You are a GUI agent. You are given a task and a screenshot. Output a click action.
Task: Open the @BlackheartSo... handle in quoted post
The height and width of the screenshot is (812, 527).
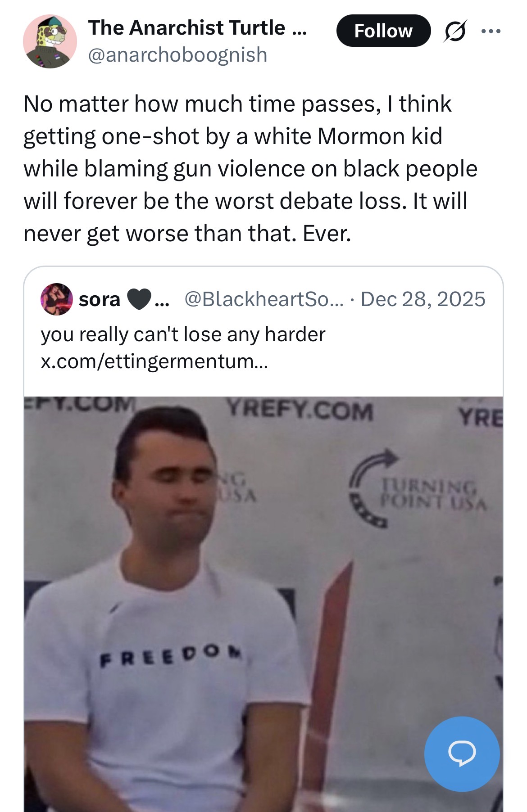pyautogui.click(x=263, y=299)
